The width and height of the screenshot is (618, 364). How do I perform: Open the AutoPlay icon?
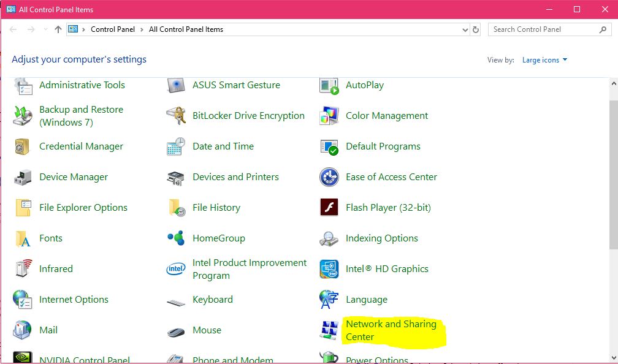point(329,86)
